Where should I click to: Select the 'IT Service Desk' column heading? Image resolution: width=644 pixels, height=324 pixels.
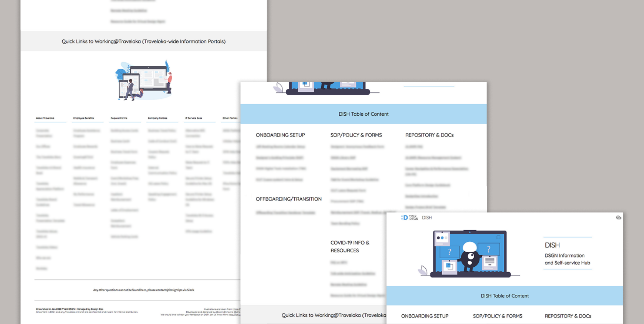pos(194,118)
